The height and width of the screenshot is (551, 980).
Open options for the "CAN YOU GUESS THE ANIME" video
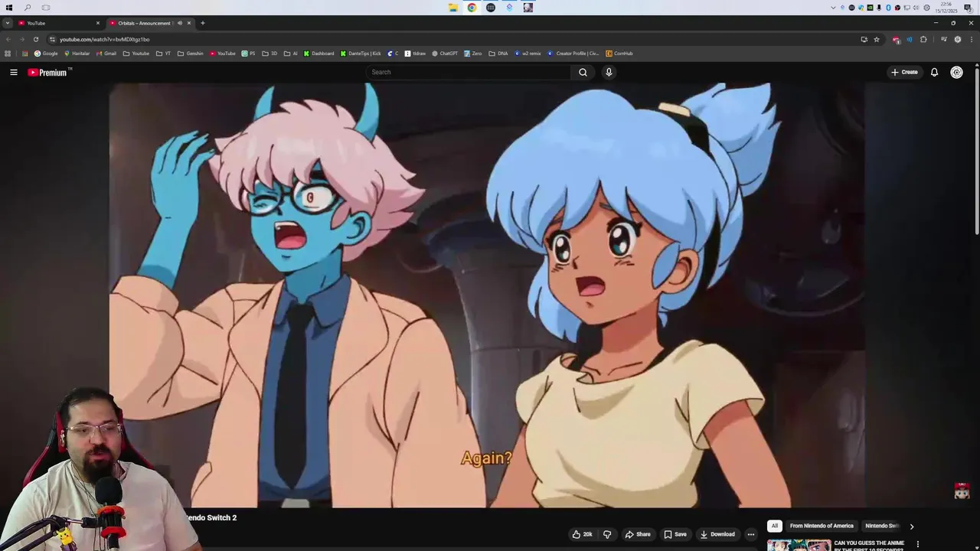pos(917,544)
